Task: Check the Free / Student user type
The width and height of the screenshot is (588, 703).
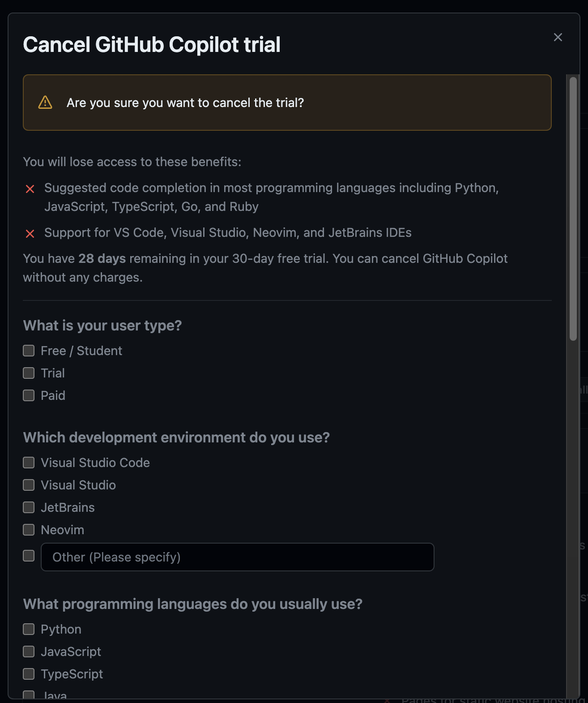Action: [29, 351]
